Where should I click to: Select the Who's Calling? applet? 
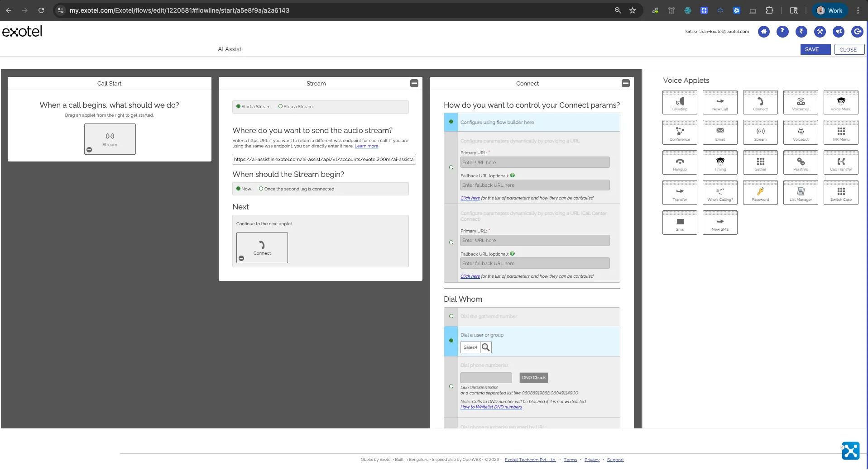(x=720, y=193)
